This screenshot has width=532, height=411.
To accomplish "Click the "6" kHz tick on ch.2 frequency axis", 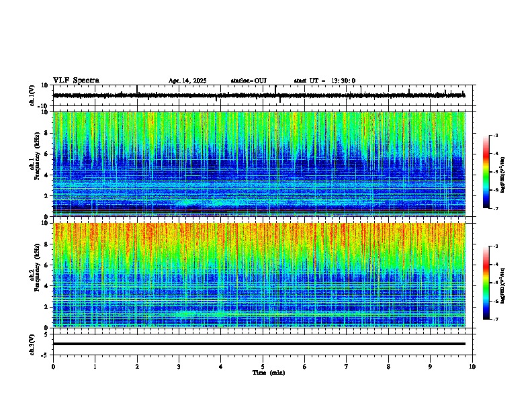I will [x=46, y=265].
